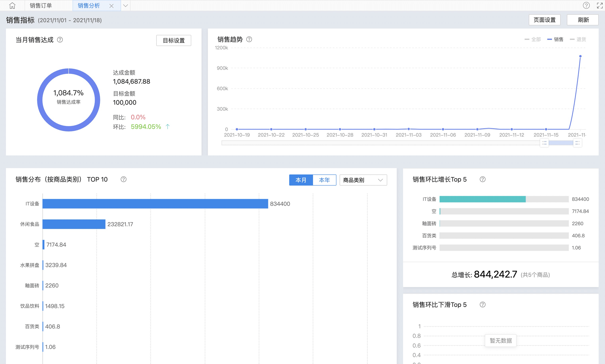This screenshot has width=605, height=364.
Task: Open the 商品类别 dropdown
Action: tap(363, 180)
